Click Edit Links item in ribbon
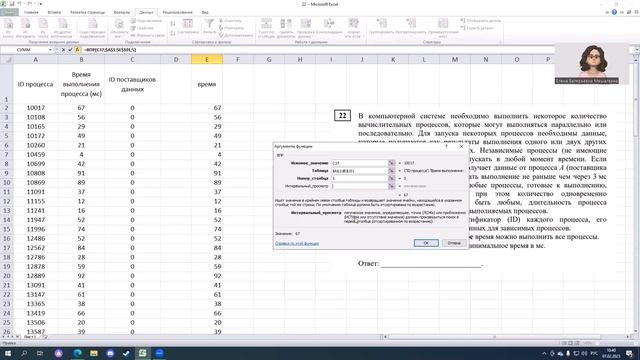The height and width of the screenshot is (360, 640). [147, 35]
